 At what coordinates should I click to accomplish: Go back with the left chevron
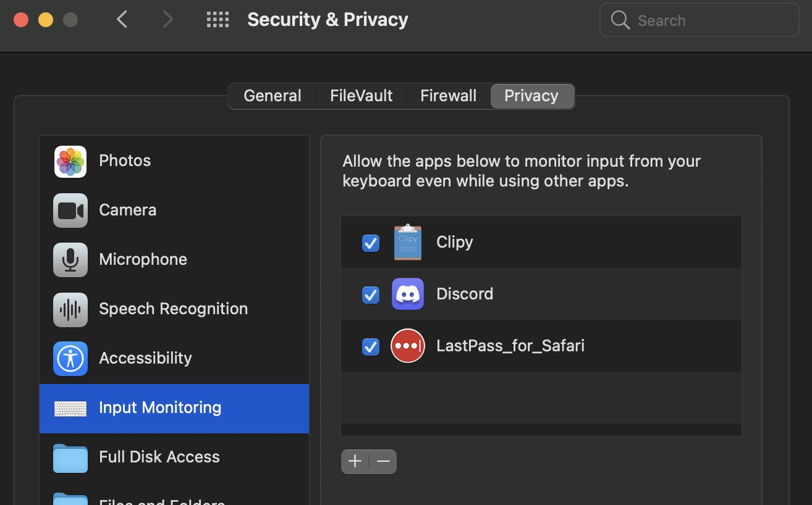coord(122,20)
